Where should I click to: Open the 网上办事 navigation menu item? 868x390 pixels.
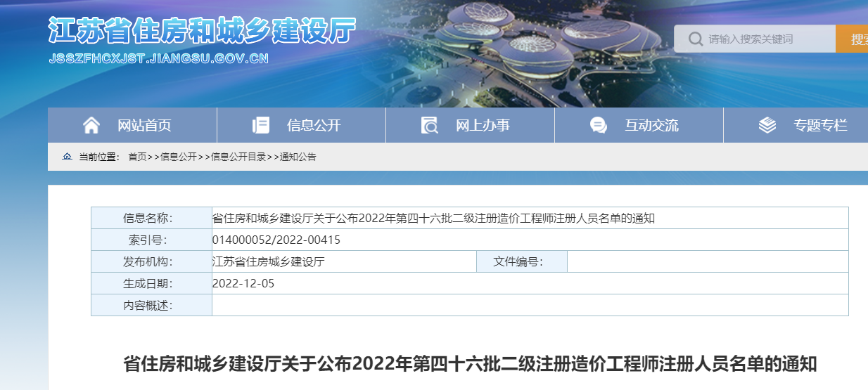tap(483, 126)
